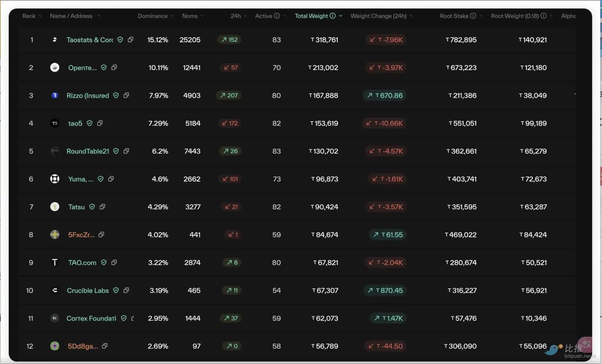602x364 pixels.
Task: Sort the table by Dominance column
Action: click(153, 16)
